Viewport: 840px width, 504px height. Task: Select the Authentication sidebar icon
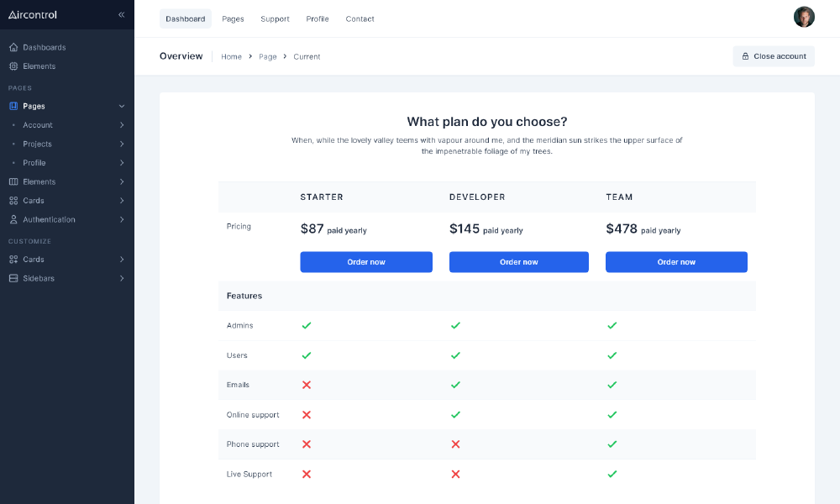(12, 219)
